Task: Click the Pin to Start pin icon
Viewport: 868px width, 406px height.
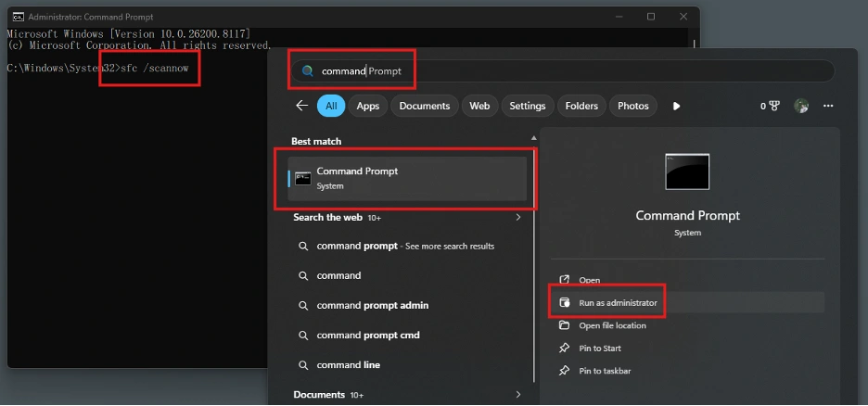Action: click(564, 348)
